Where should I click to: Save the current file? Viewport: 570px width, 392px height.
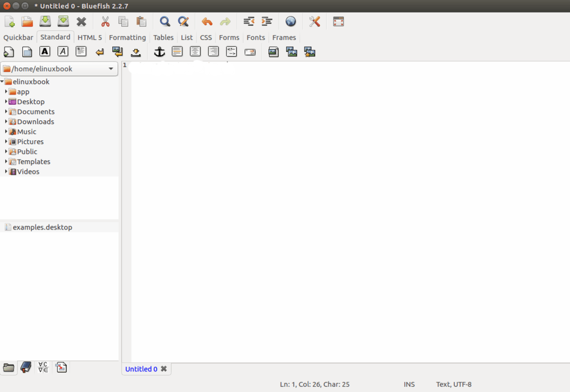click(45, 22)
